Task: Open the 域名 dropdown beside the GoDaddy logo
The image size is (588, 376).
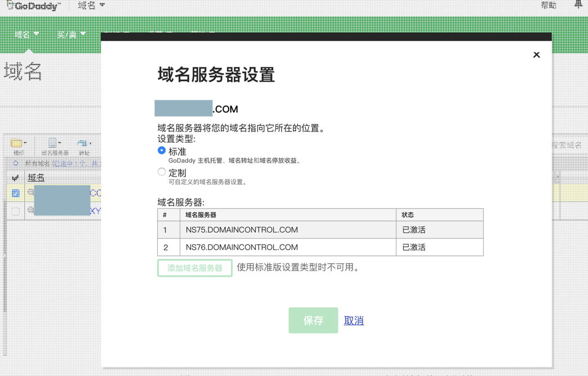Action: 91,5
